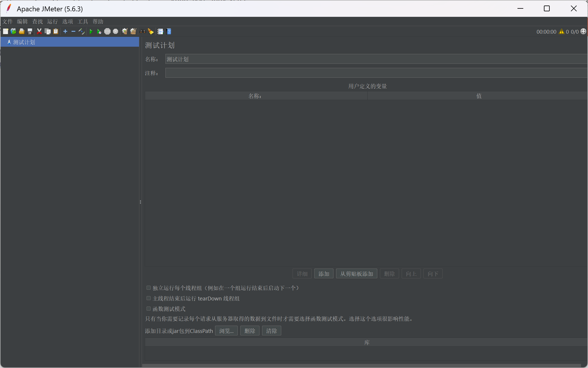Click the Clear results broom icon
Image resolution: width=588 pixels, height=368 pixels.
click(125, 31)
